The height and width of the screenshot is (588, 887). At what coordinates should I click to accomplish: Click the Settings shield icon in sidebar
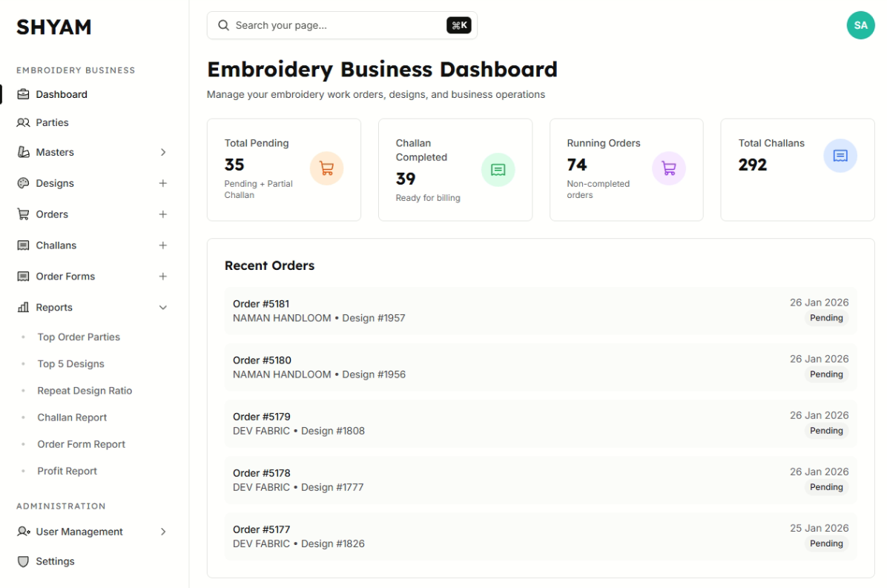[x=23, y=561]
